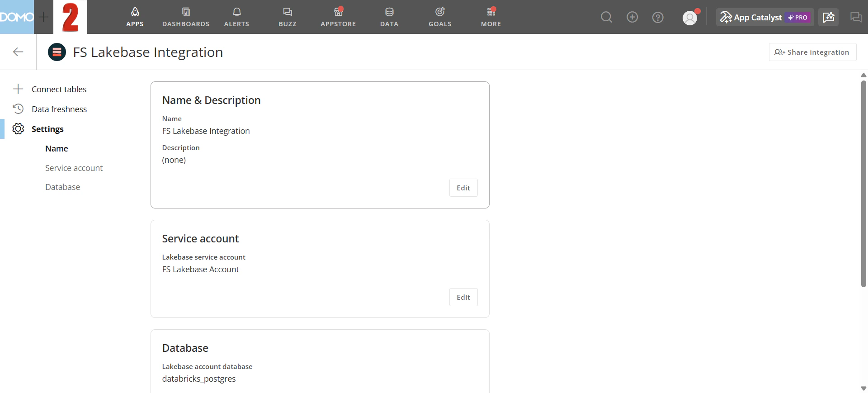Click the plus icon beside Connect tables

point(18,89)
